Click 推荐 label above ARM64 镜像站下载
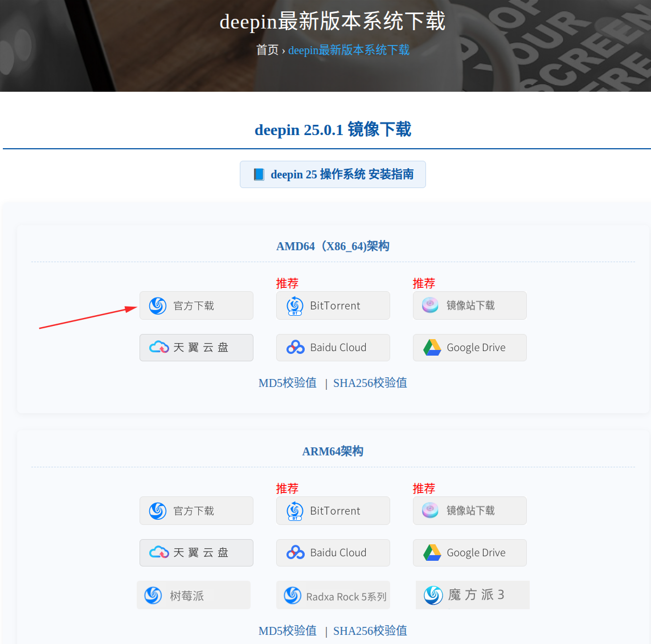The width and height of the screenshot is (651, 644). 424,488
